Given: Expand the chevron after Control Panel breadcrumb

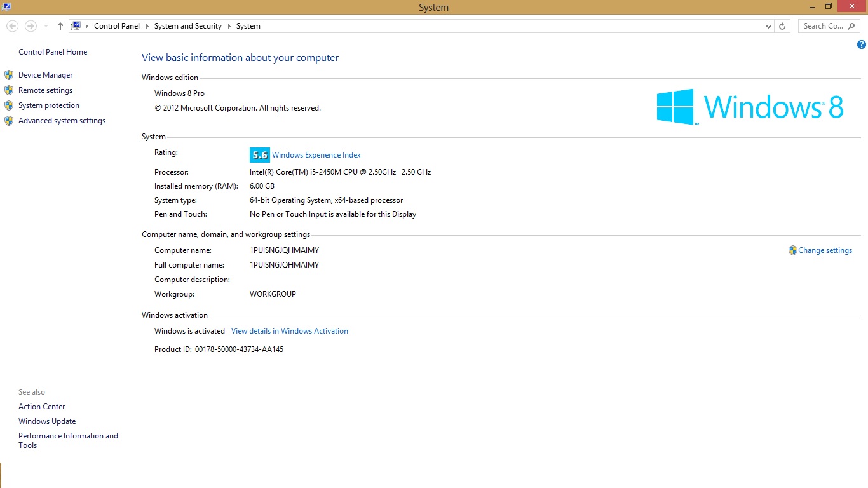Looking at the screenshot, I should (x=147, y=26).
